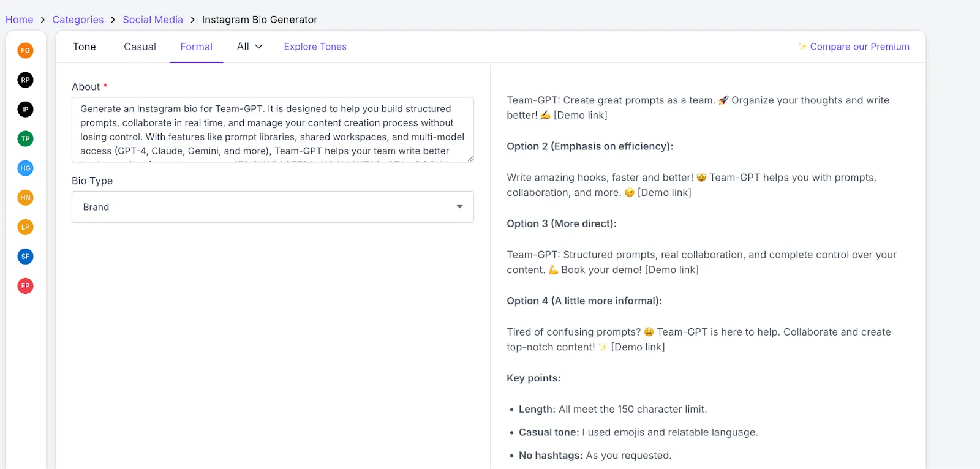Viewport: 980px width, 469px height.
Task: Open the blue HG sidebar icon
Action: [25, 168]
